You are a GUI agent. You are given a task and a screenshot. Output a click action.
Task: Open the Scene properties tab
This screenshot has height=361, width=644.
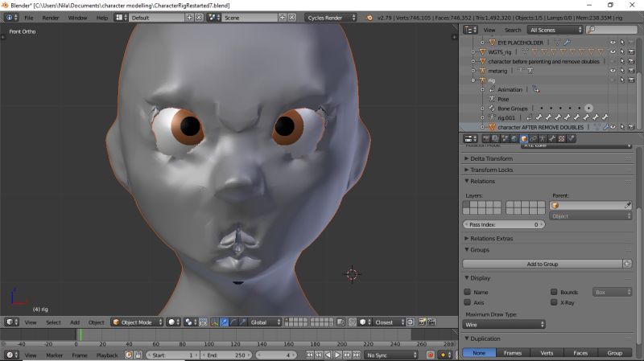pos(505,138)
